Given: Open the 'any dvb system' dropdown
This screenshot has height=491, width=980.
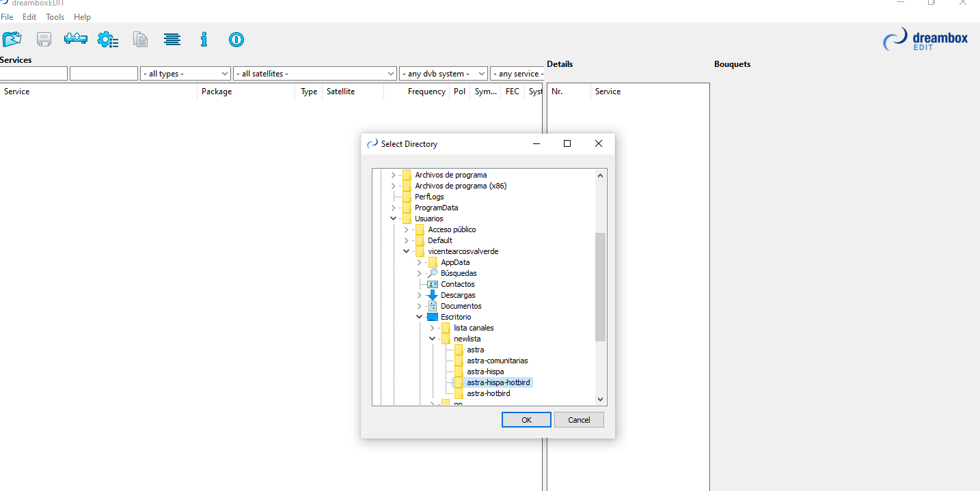Looking at the screenshot, I should [443, 74].
